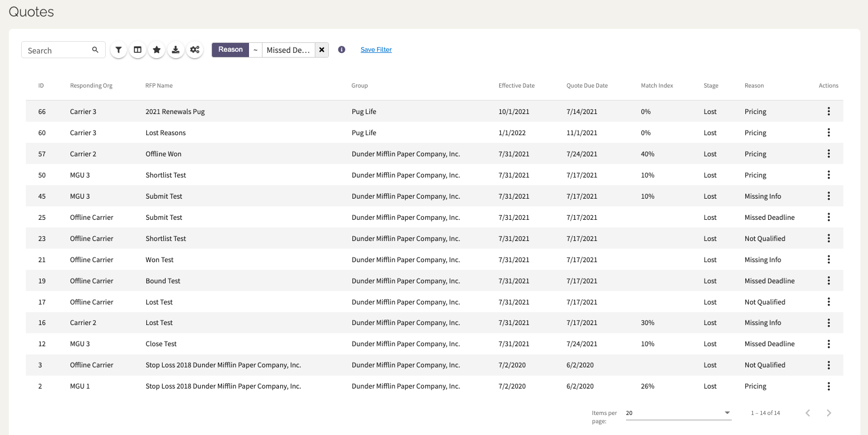Click 'MGU 1' responding org cell

point(80,386)
